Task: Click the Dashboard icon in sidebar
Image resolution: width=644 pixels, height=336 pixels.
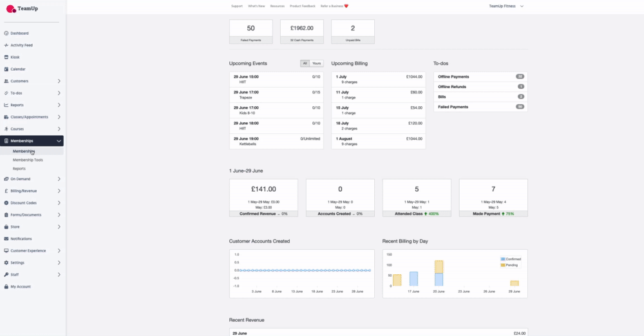Action: tap(6, 33)
